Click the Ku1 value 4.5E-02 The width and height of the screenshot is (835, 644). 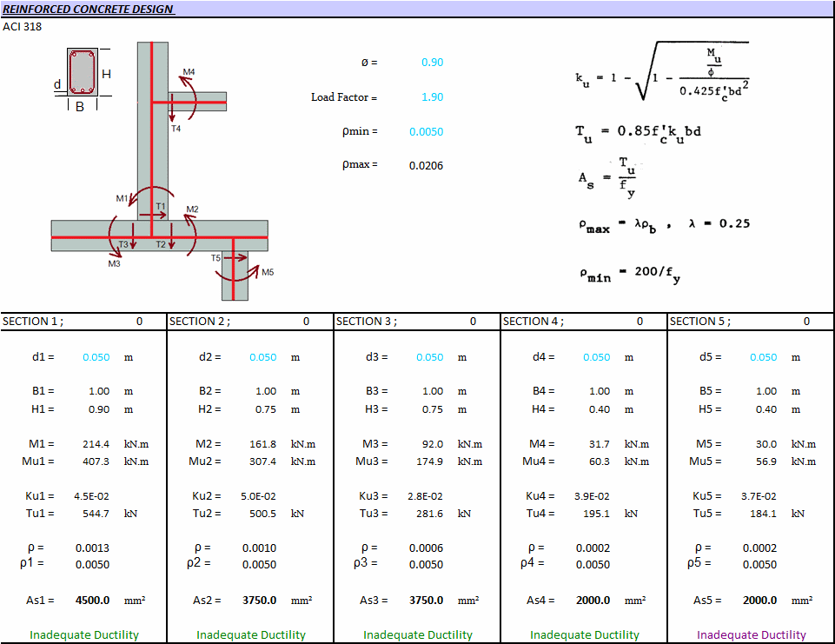coord(91,496)
